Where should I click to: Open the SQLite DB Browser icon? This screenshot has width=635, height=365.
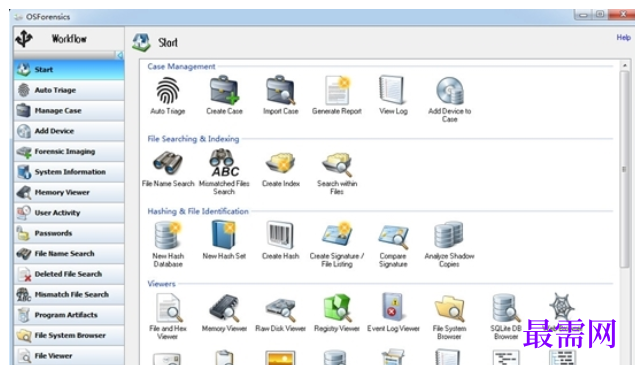506,308
